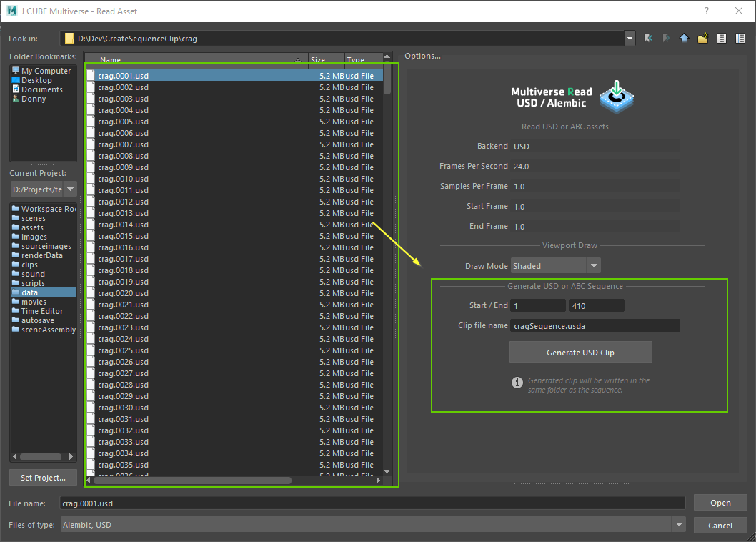756x542 pixels.
Task: Open the Files of type dropdown
Action: tap(679, 525)
